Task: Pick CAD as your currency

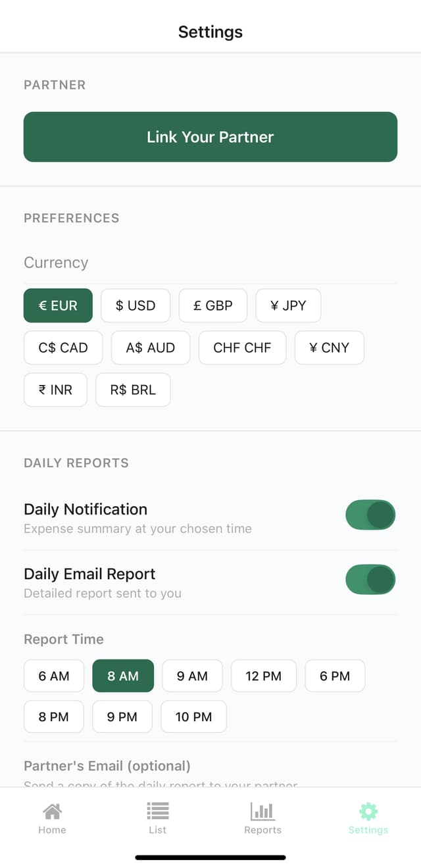Action: 63,347
